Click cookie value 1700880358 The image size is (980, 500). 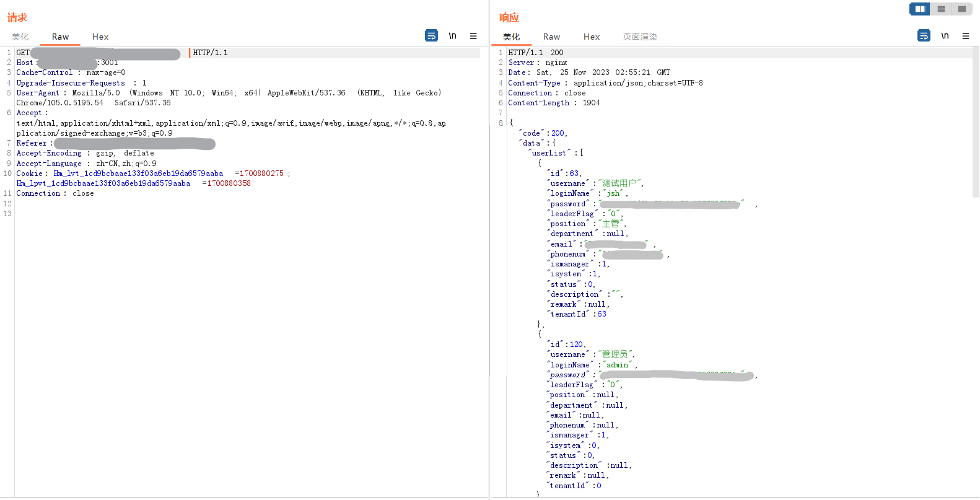(229, 183)
